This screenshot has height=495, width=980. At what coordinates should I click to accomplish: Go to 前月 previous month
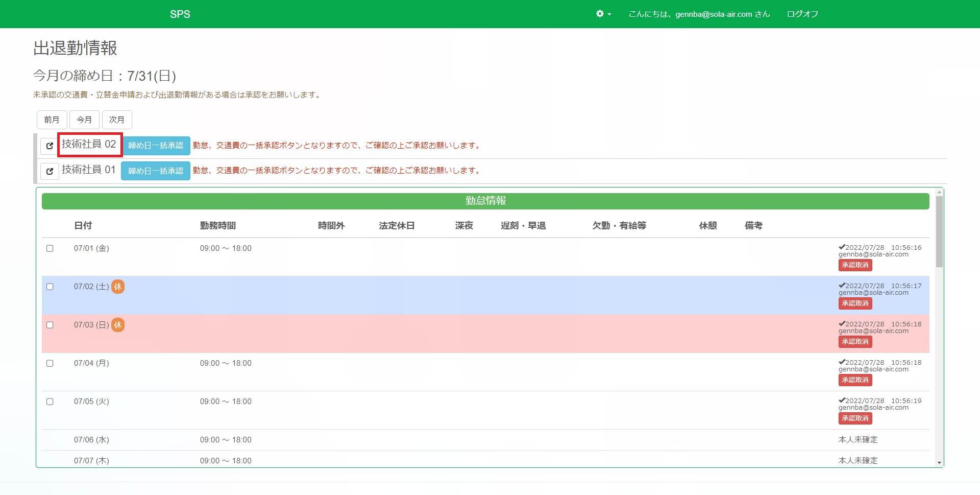[52, 120]
